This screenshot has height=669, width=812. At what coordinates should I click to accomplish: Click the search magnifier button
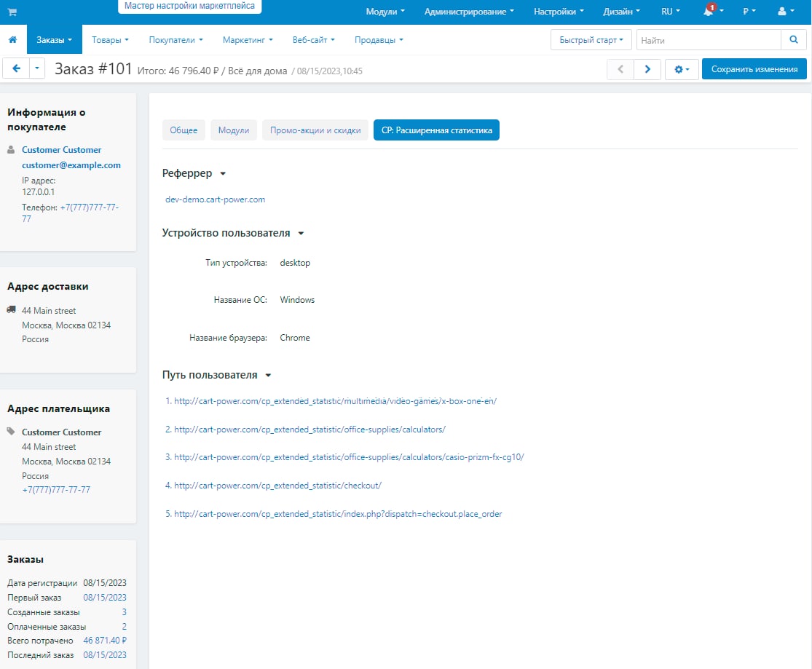(x=792, y=40)
